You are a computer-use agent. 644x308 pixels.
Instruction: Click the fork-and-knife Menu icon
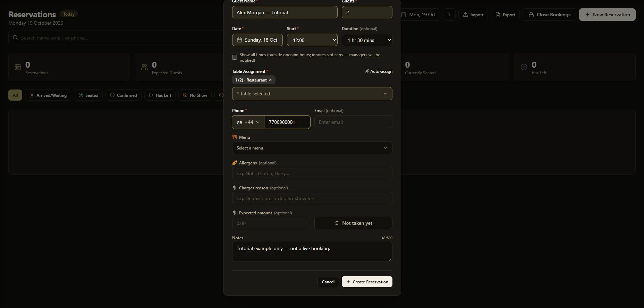(x=235, y=137)
